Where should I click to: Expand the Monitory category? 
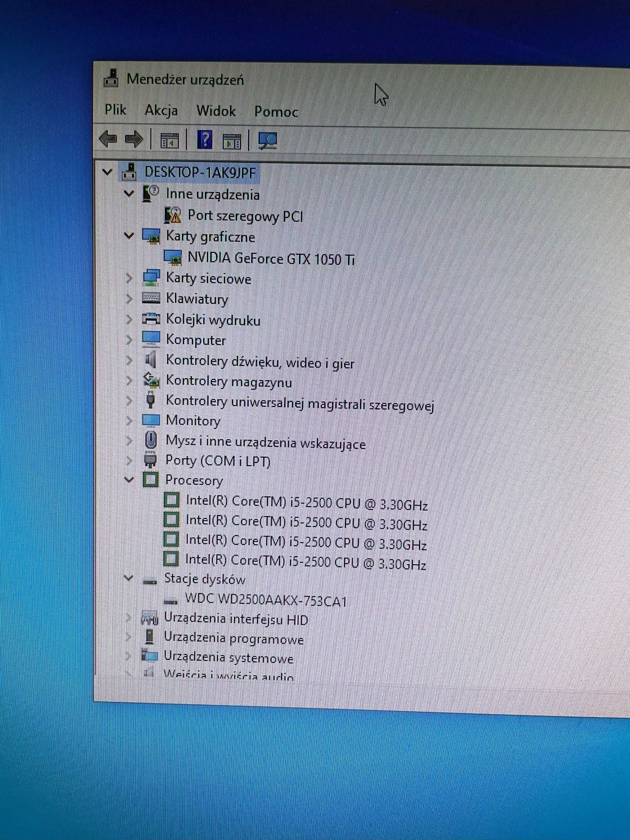[x=129, y=420]
